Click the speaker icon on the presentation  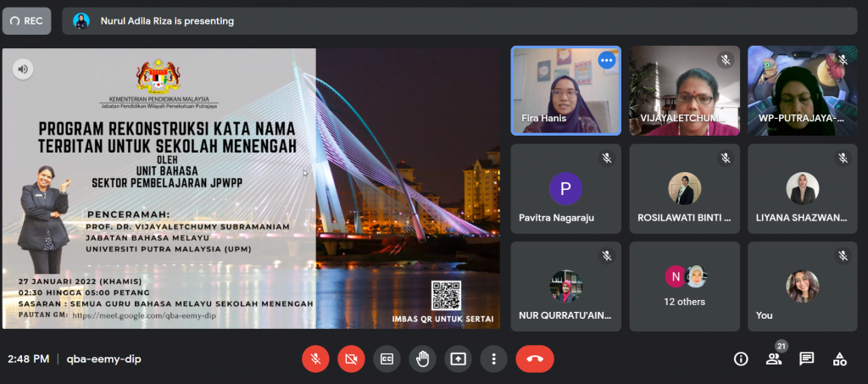[23, 70]
